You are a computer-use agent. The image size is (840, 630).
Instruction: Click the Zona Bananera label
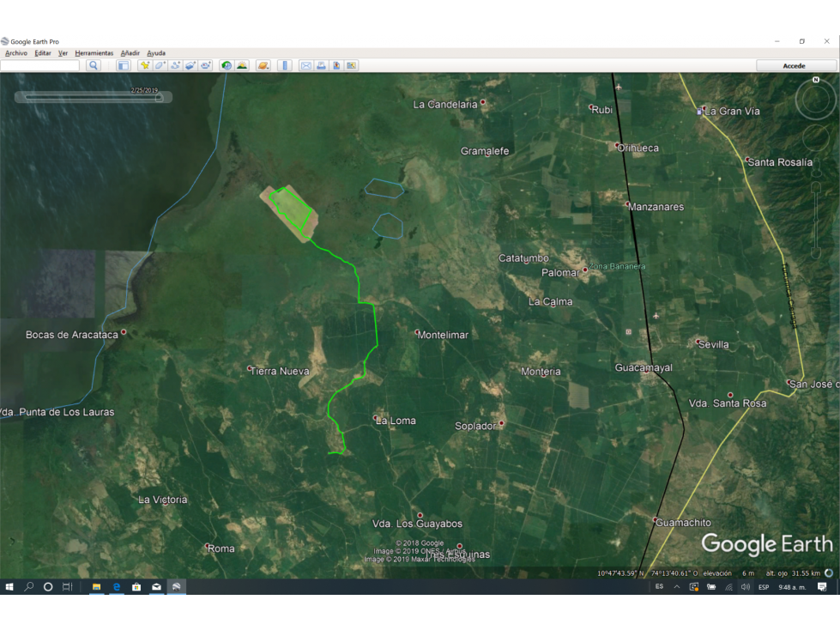(x=617, y=266)
